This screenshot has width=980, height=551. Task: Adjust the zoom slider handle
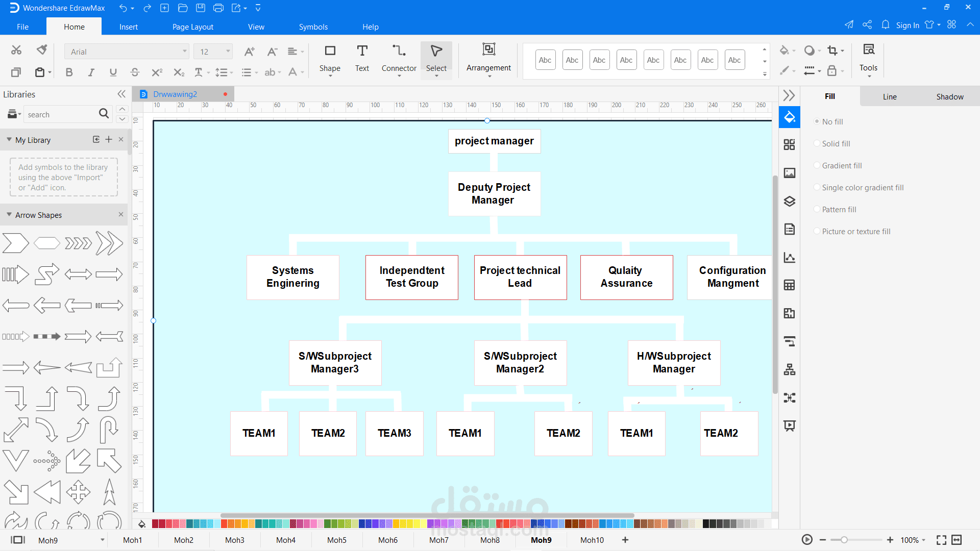point(844,540)
